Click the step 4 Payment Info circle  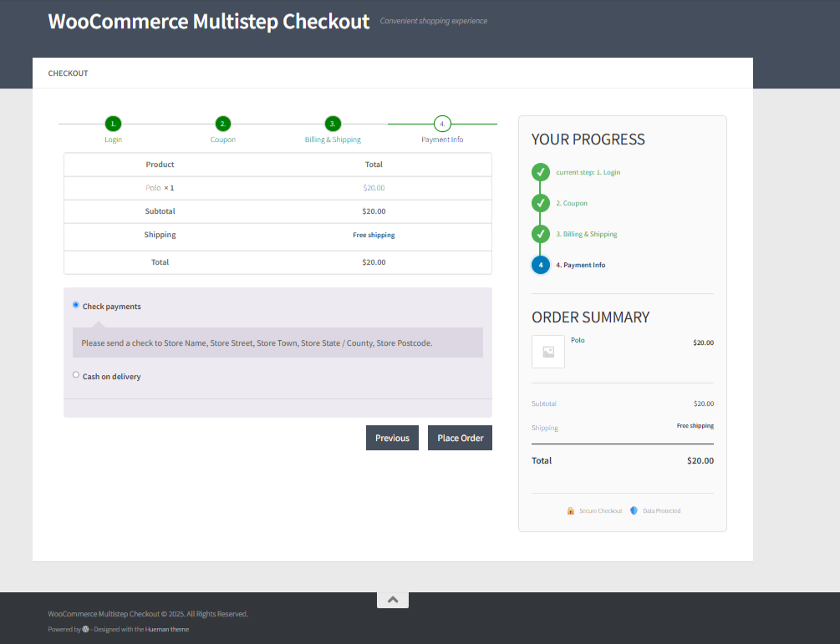click(442, 124)
